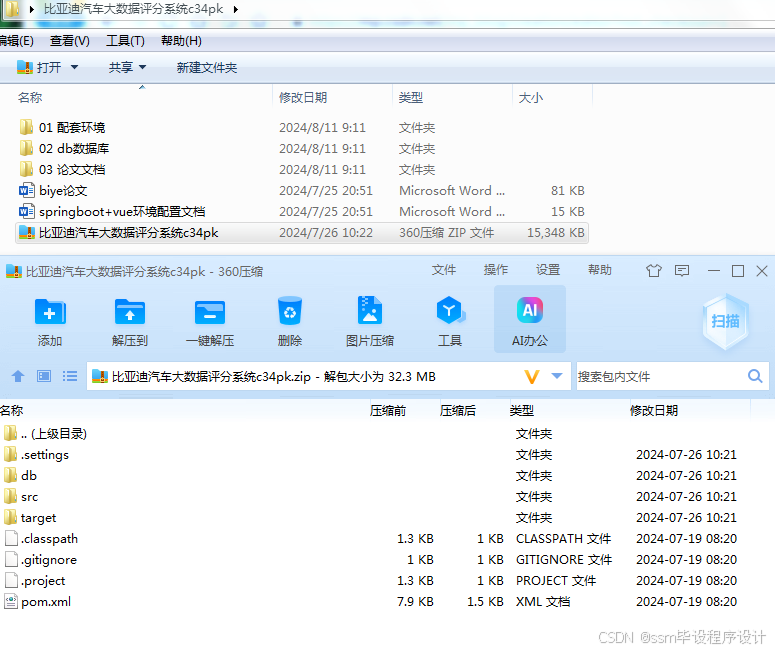Open the 帮助(H) menu in Explorer
The height and width of the screenshot is (651, 775).
181,41
